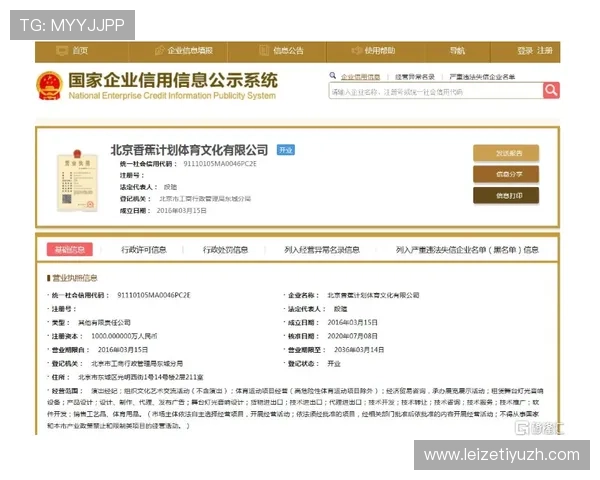The image size is (600, 480).
Task: Click the 信息打印 button
Action: [506, 196]
